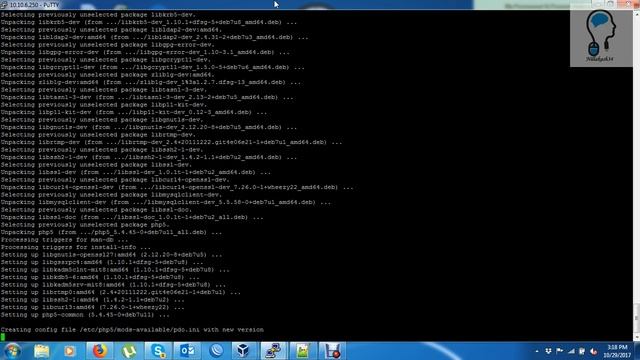Image resolution: width=640 pixels, height=360 pixels.
Task: Click the PuTTY window title text
Action: [x=34, y=5]
